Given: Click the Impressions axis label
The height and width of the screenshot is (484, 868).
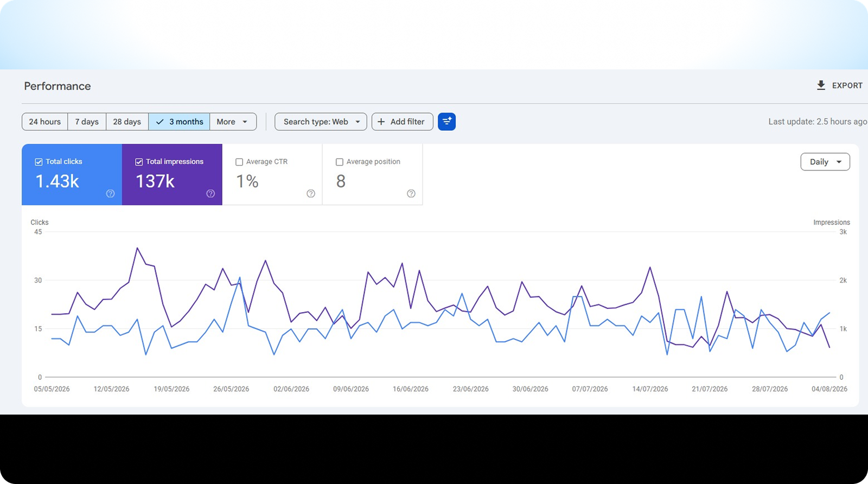Looking at the screenshot, I should (x=832, y=222).
